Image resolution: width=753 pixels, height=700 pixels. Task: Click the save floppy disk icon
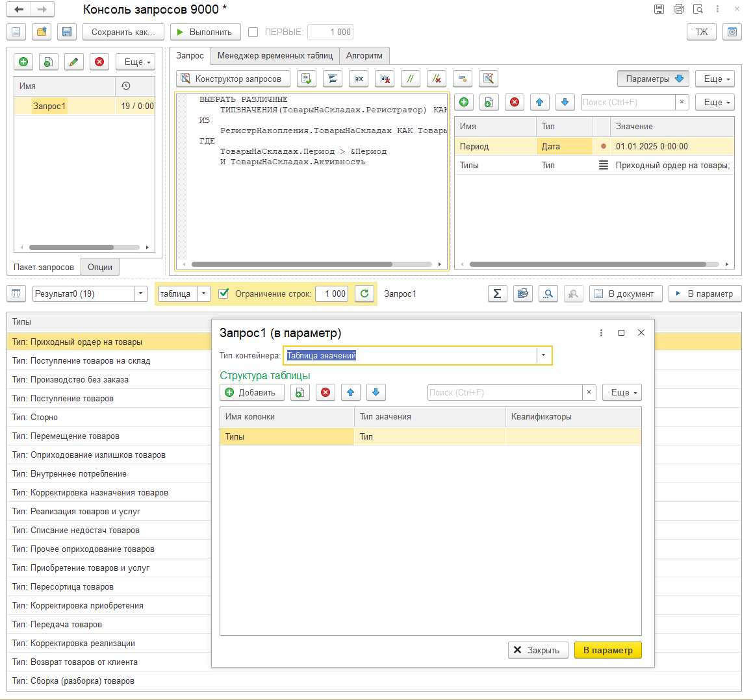(x=66, y=32)
